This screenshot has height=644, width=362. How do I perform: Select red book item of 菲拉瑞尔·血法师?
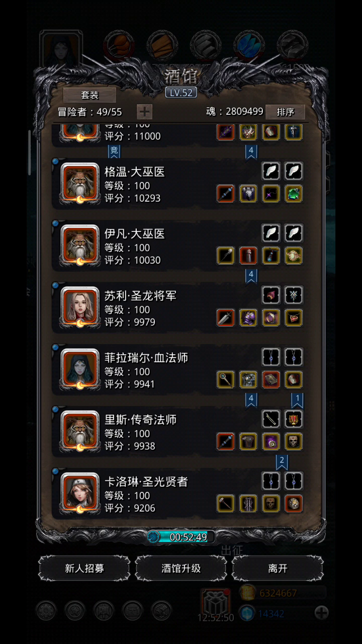pos(271,379)
